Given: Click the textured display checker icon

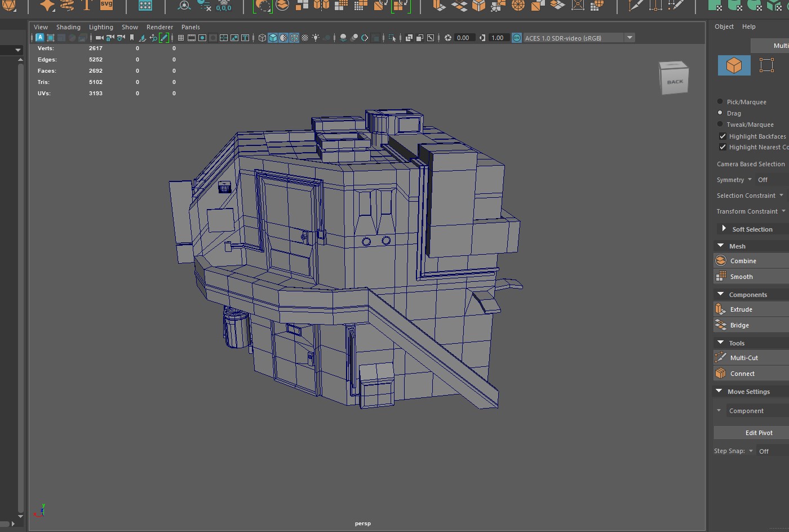Looking at the screenshot, I should coord(305,38).
